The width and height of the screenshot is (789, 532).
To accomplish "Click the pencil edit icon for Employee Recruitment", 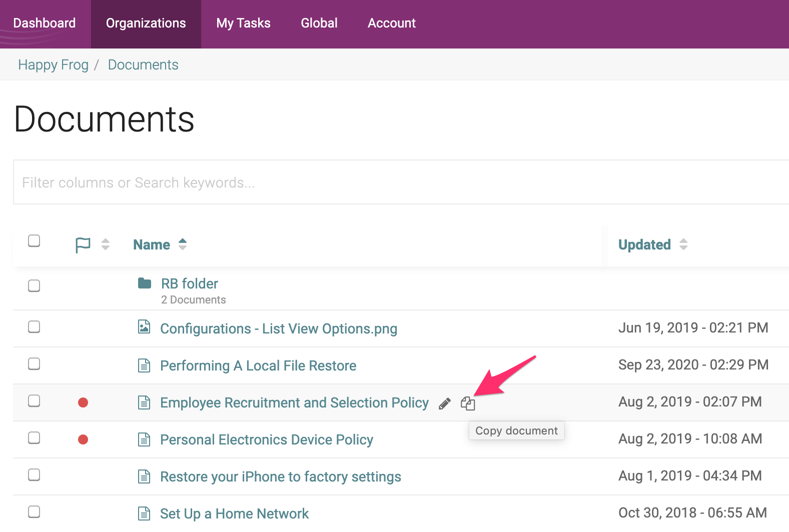I will 444,403.
